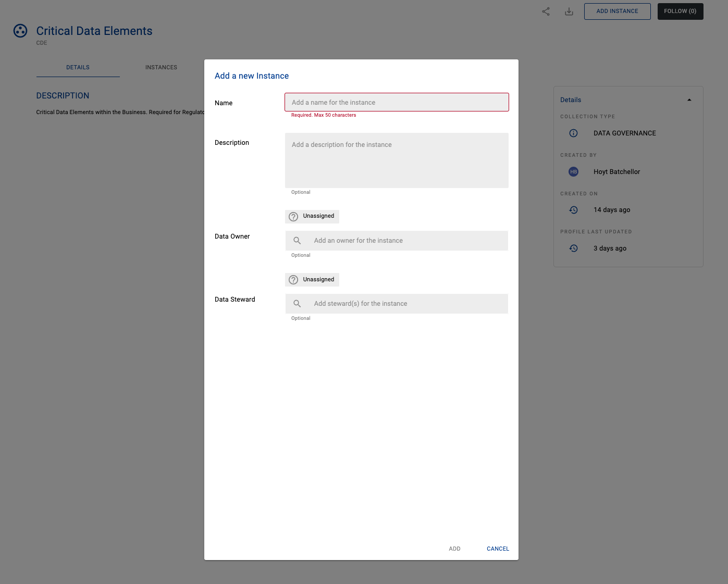This screenshot has height=584, width=728.
Task: Click the question mark on the Data Steward Unassigned chip
Action: 293,279
